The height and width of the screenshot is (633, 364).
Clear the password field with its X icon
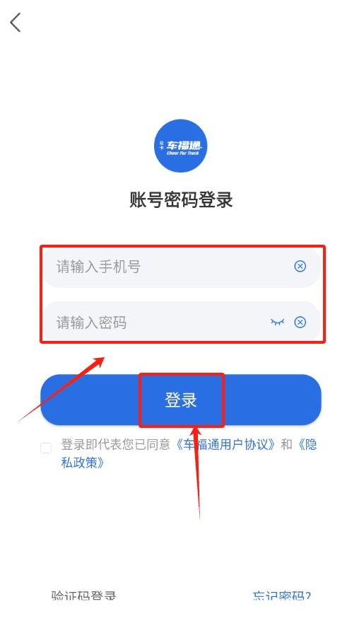(x=300, y=322)
